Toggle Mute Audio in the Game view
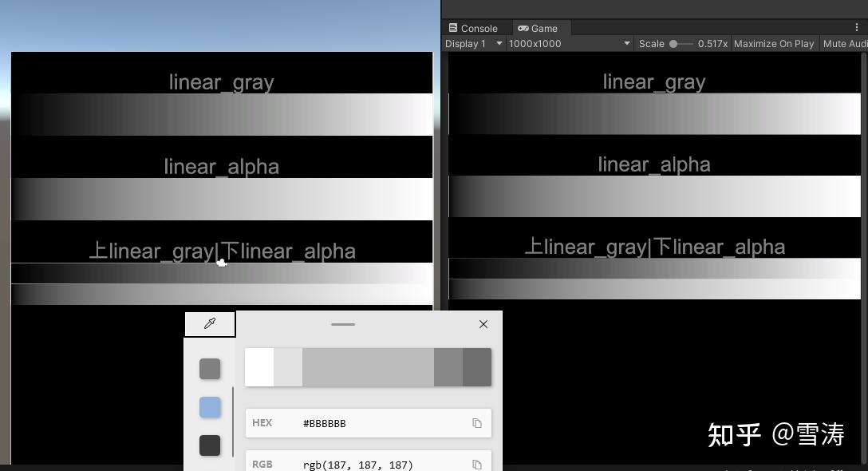868x471 pixels. point(844,44)
